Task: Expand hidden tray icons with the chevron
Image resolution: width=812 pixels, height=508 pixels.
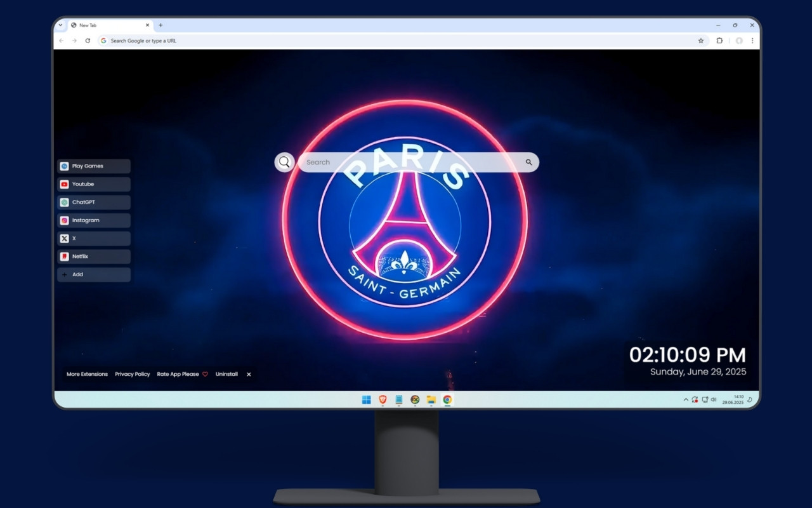Action: coord(686,399)
